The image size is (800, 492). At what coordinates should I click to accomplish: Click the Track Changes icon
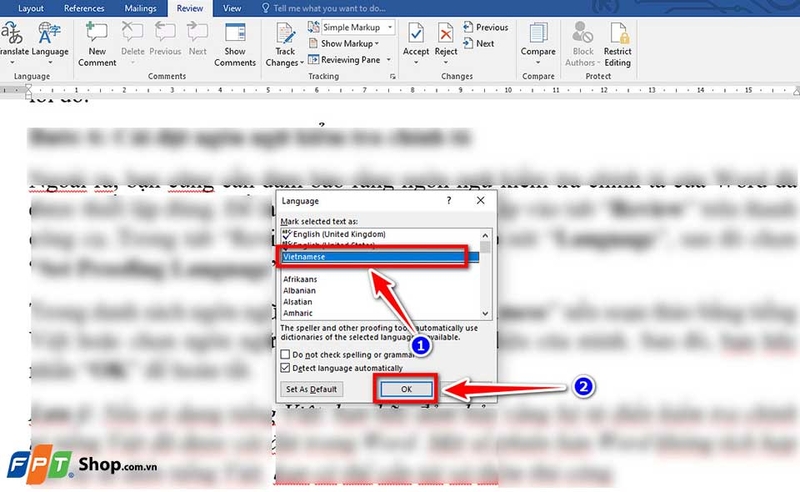coord(285,34)
